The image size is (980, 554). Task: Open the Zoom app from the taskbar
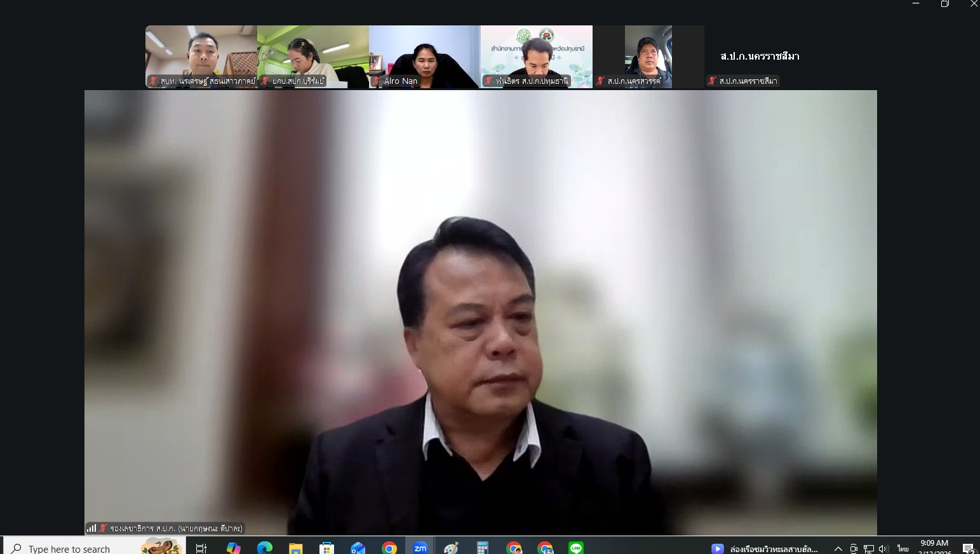pos(420,547)
